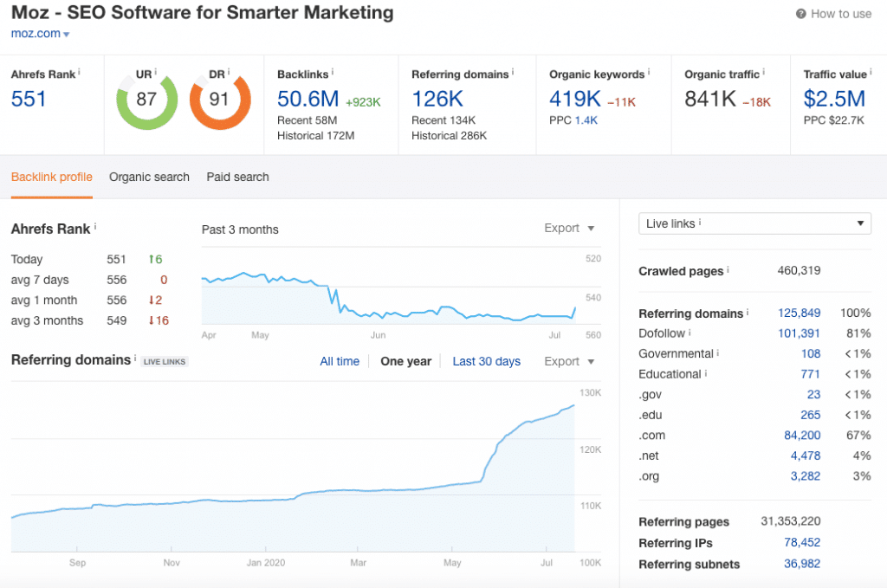The height and width of the screenshot is (588, 887).
Task: Click the Ahrefs Rank 551 value
Action: tap(29, 99)
